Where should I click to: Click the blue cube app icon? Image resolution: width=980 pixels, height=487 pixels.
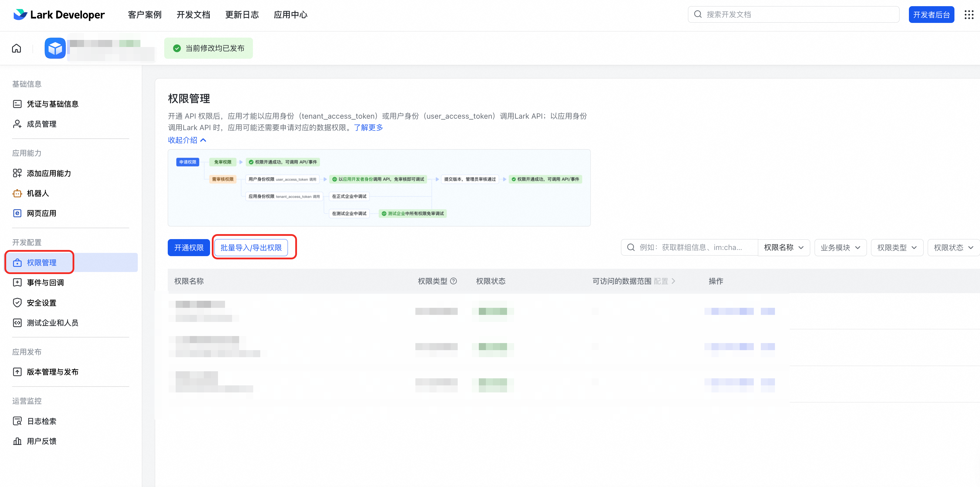point(55,48)
